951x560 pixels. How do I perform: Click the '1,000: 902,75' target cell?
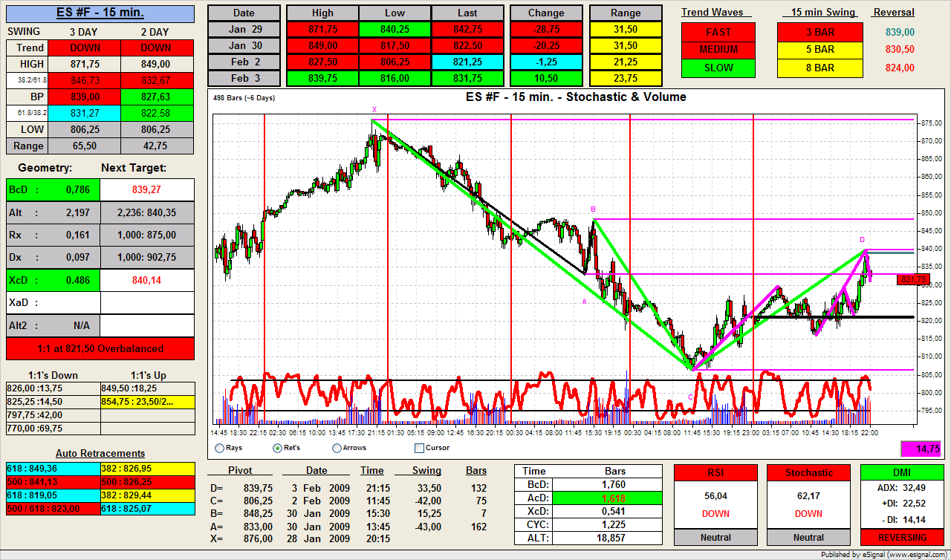click(x=147, y=257)
